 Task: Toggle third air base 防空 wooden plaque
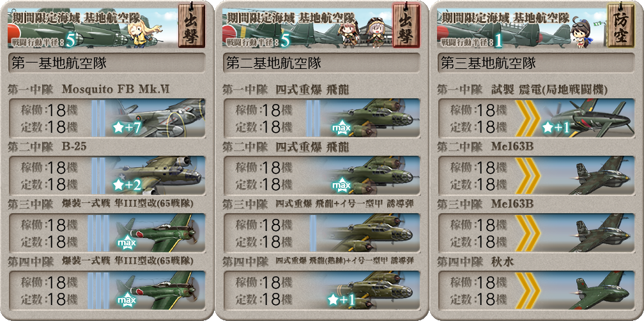pyautogui.click(x=620, y=25)
